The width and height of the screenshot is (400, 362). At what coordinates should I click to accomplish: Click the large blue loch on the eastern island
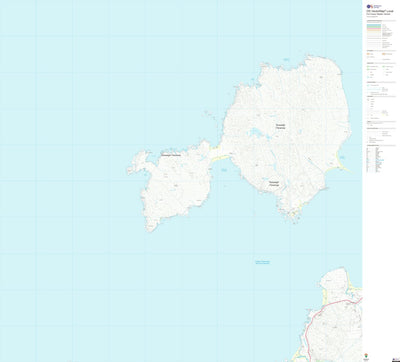(x=257, y=133)
